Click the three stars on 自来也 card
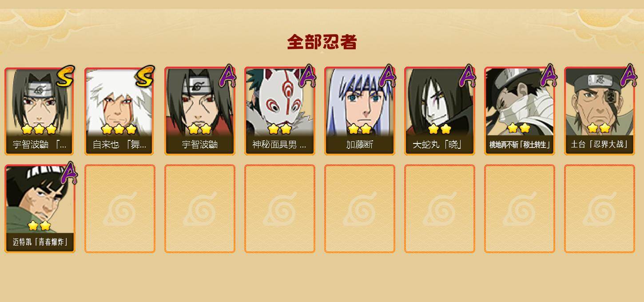The width and height of the screenshot is (644, 302). tap(119, 129)
